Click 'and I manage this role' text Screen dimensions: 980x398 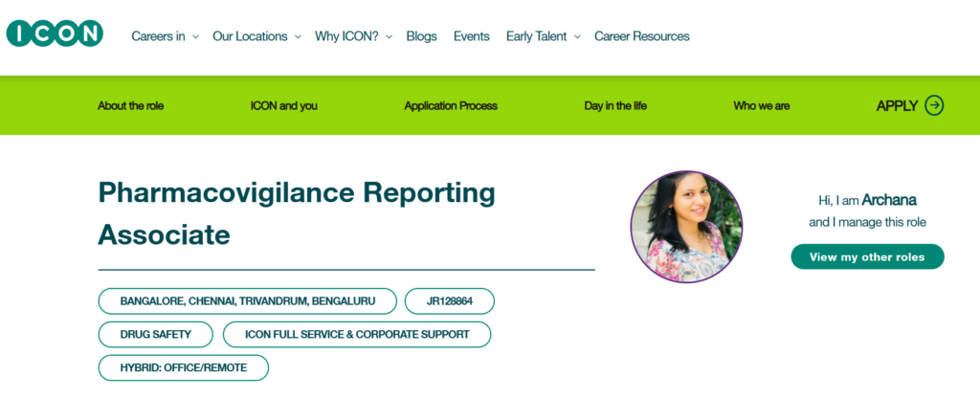(x=867, y=222)
